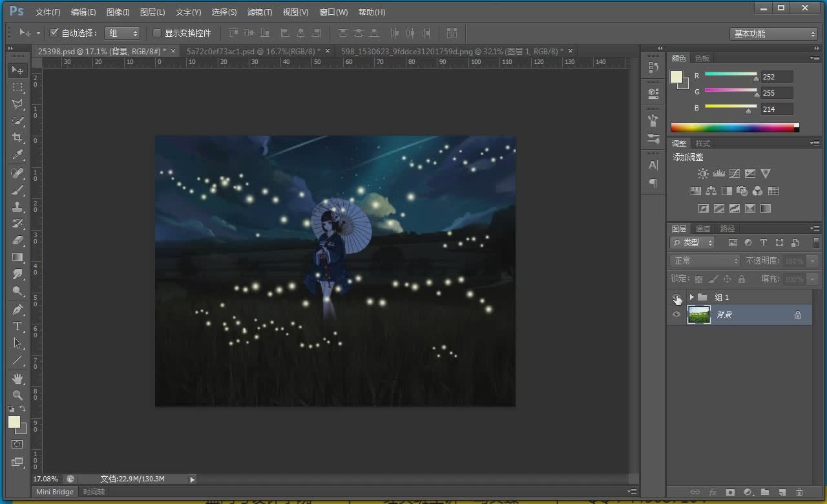Add Brightness/Contrast adjustment icon
This screenshot has height=504, width=827.
coord(703,173)
